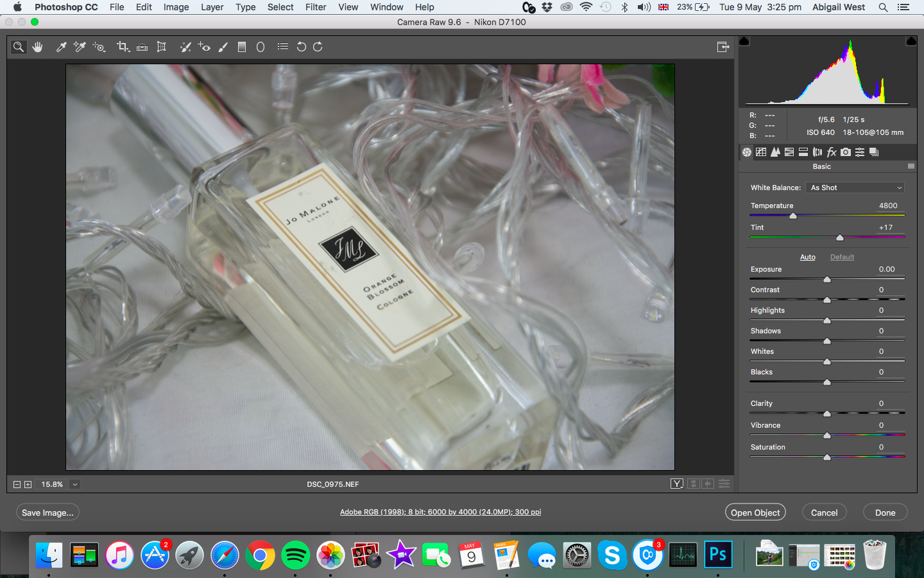Toggle between current settings and defaults

pyautogui.click(x=724, y=484)
